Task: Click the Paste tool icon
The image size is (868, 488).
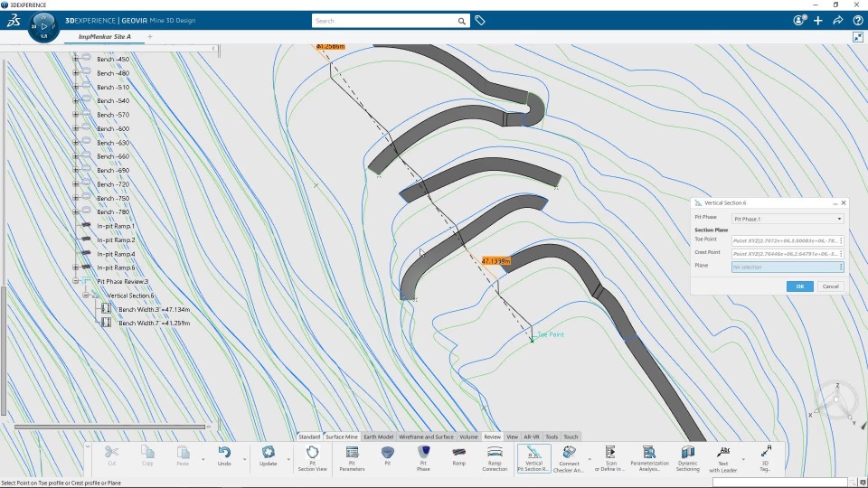Action: pyautogui.click(x=184, y=452)
